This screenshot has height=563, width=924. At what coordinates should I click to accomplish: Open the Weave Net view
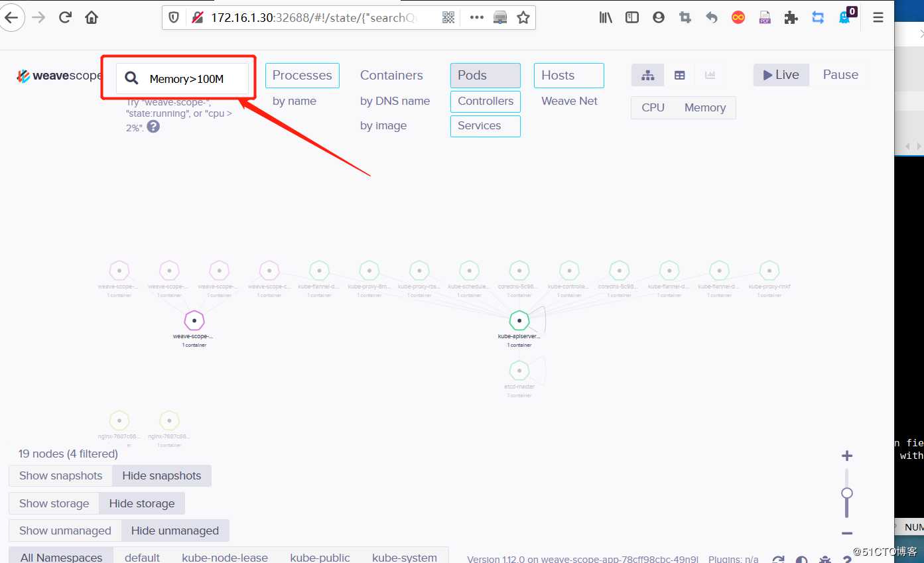click(570, 101)
